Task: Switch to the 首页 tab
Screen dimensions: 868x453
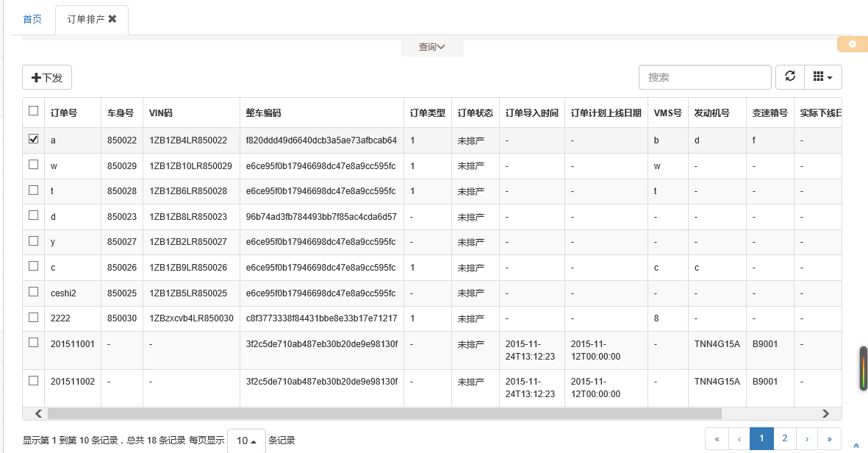Action: tap(32, 19)
